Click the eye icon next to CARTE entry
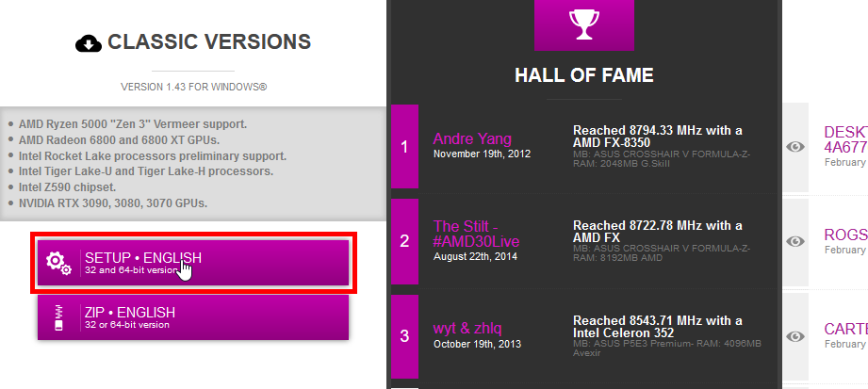This screenshot has width=868, height=389. click(795, 336)
